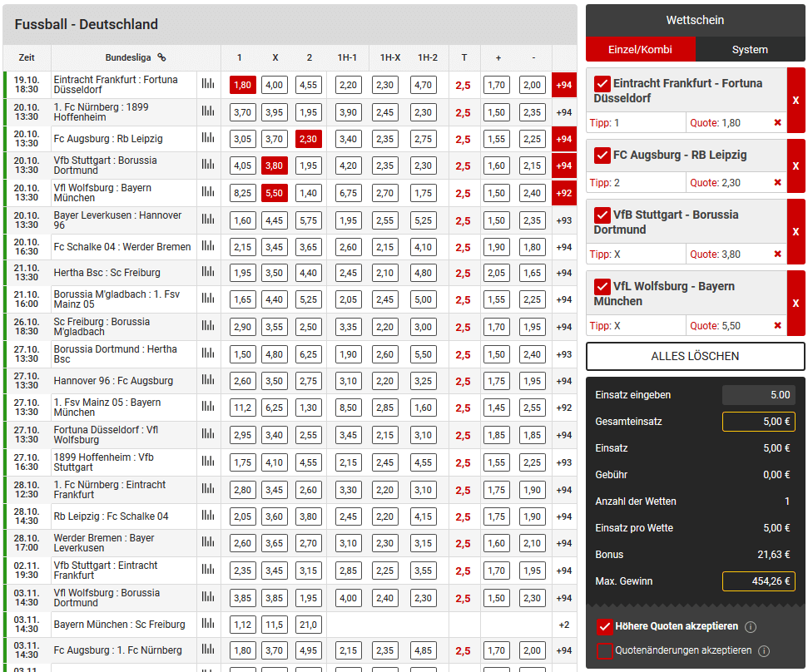The height and width of the screenshot is (672, 808).
Task: Delete VfL Wolfsburg bet via red X bar
Action: (796, 304)
